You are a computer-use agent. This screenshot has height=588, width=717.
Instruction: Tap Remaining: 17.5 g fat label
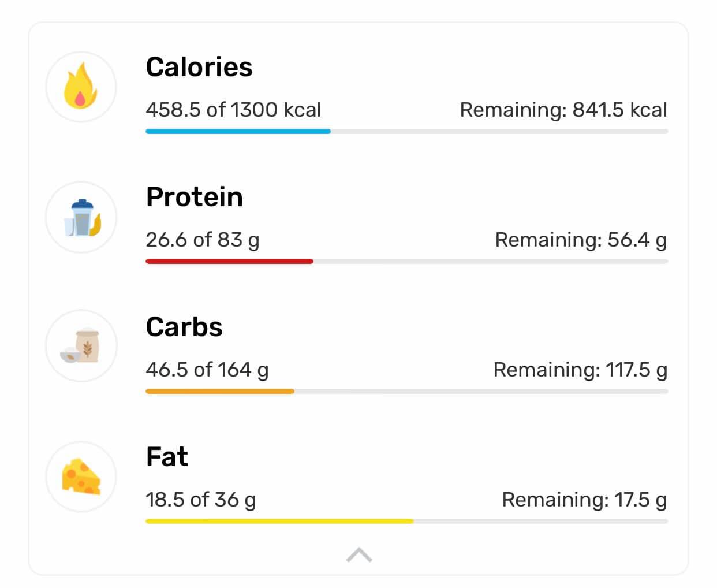pyautogui.click(x=584, y=500)
